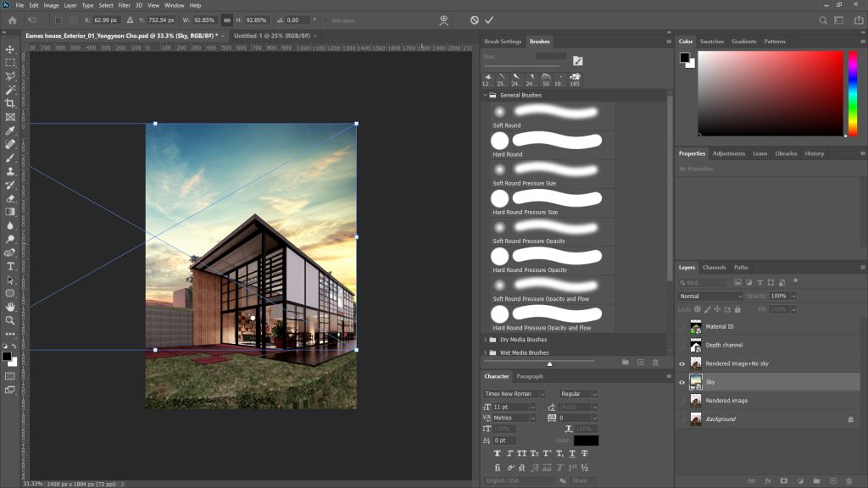Open the layer blend mode dropdown

[x=710, y=296]
